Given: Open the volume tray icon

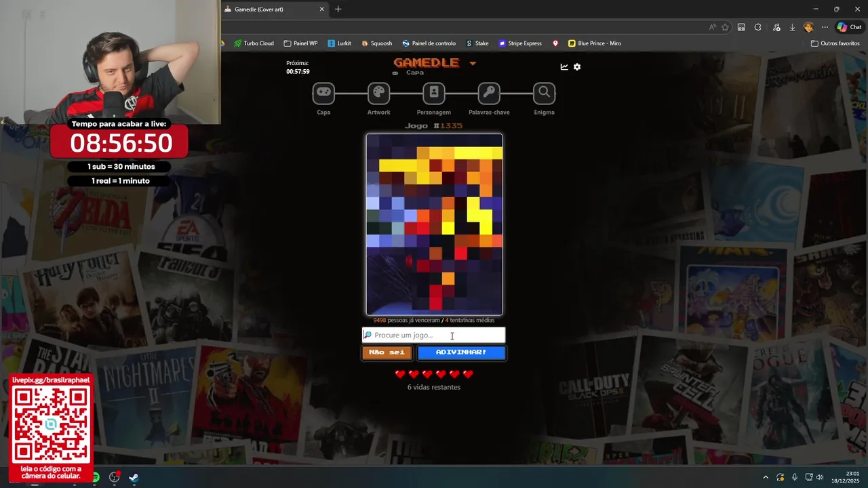Looking at the screenshot, I should [819, 477].
